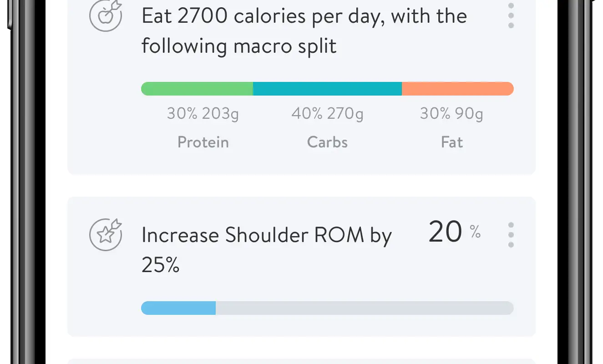Select the Fat label
The height and width of the screenshot is (364, 603).
(x=452, y=142)
